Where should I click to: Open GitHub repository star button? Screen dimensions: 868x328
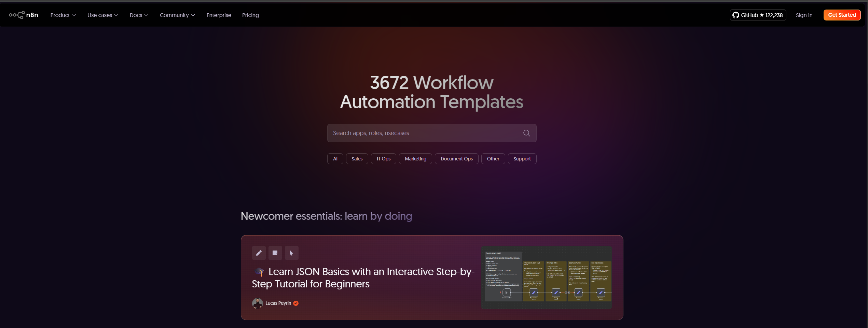pos(758,15)
